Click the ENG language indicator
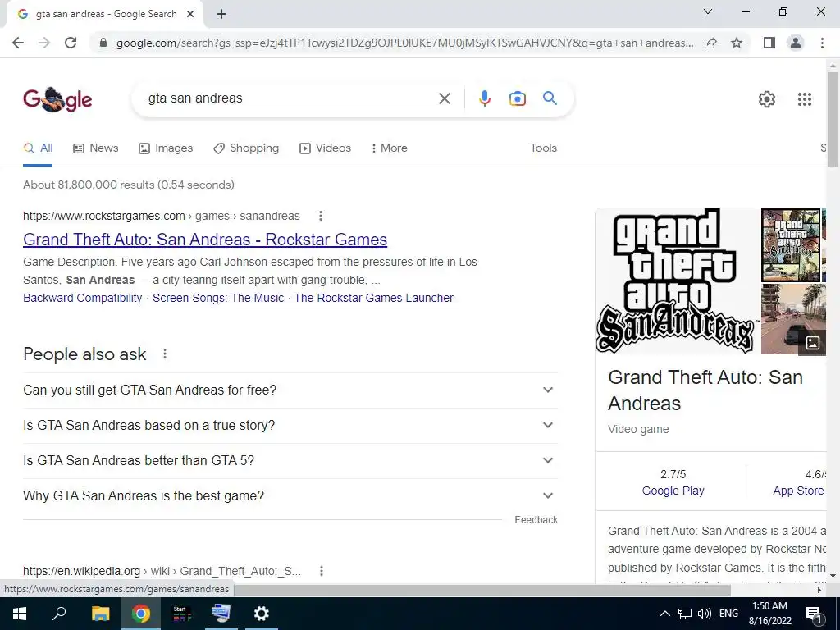 point(728,614)
